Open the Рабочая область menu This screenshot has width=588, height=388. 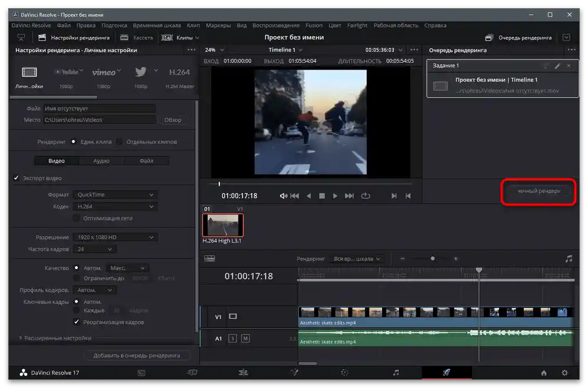click(396, 25)
